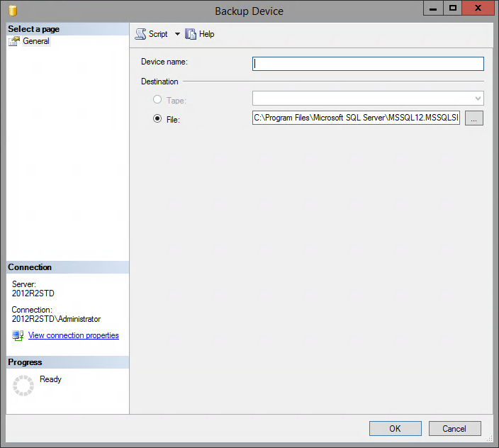Viewport: 499px width, 448px height.
Task: Click the Backup Device database title icon
Action: 13,11
